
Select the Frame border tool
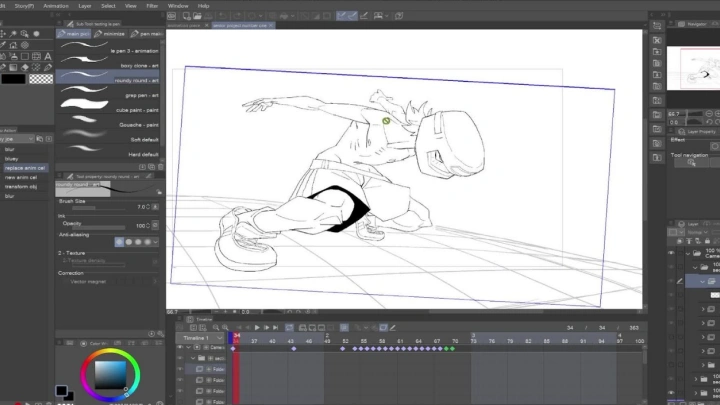pyautogui.click(x=36, y=56)
